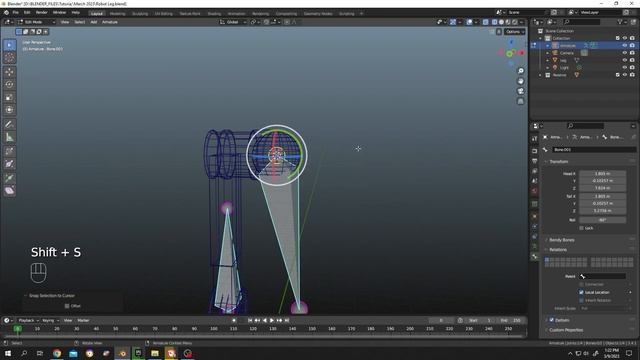
Task: Hide the Armature object in outliner
Action: pos(624,46)
